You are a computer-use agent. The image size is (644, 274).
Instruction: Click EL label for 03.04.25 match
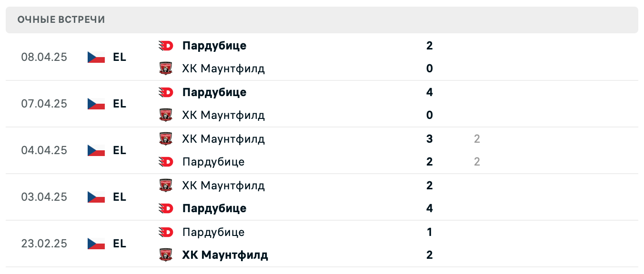pos(120,197)
